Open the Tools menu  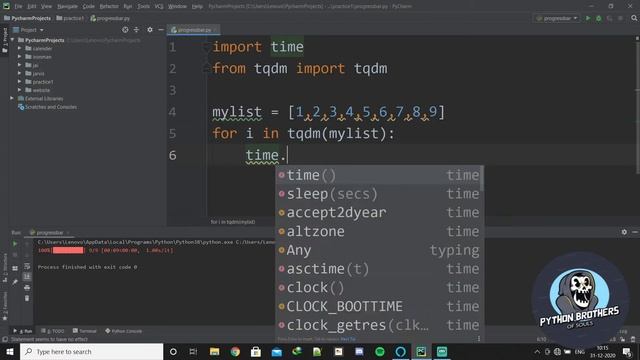[x=143, y=6]
